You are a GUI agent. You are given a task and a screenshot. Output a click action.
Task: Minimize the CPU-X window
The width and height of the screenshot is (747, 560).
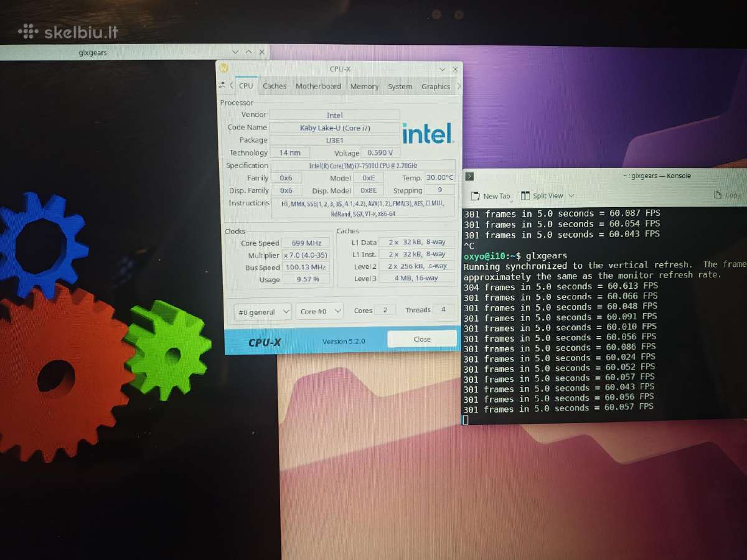pos(442,69)
